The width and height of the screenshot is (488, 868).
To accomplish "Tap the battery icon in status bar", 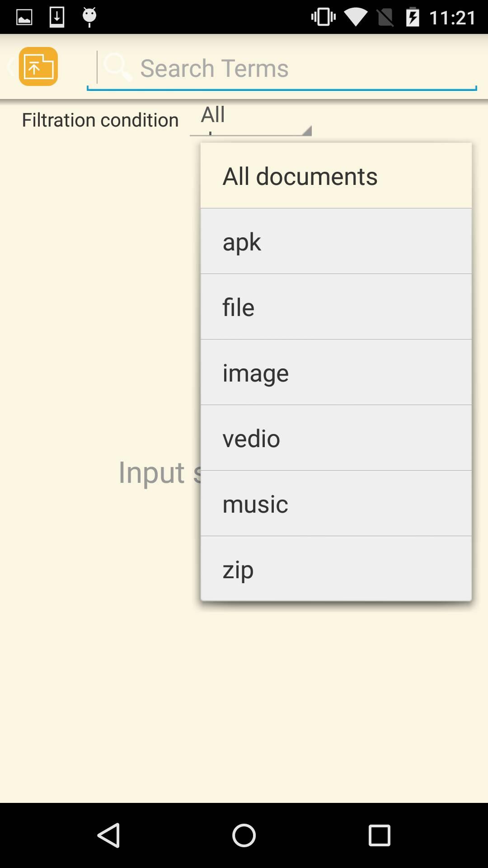I will (x=413, y=17).
